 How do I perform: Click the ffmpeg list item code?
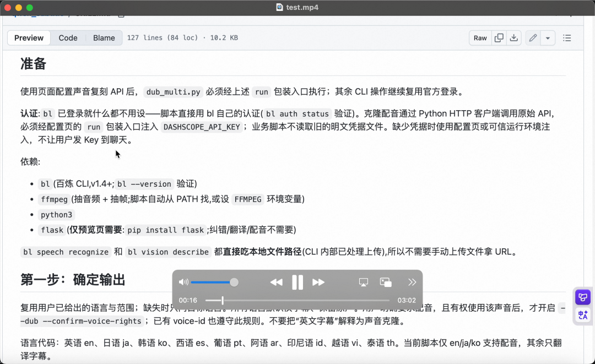tap(54, 199)
